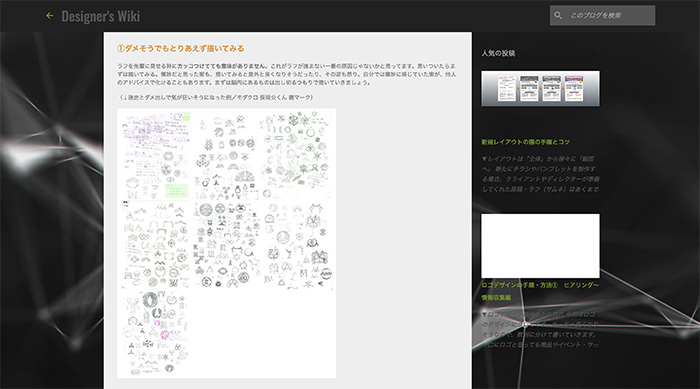The height and width of the screenshot is (389, 700).
Task: Click the caption text above sketches image
Action: (216, 97)
